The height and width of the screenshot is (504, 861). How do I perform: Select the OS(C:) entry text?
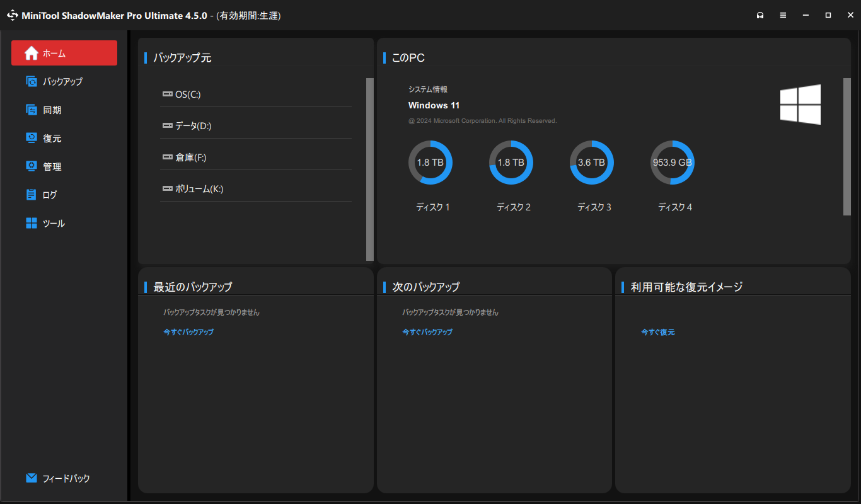point(188,94)
